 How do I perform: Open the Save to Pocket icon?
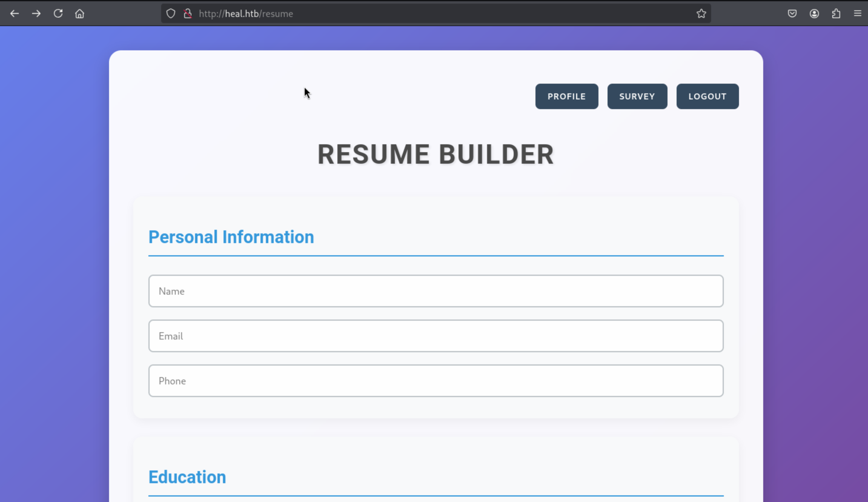792,14
